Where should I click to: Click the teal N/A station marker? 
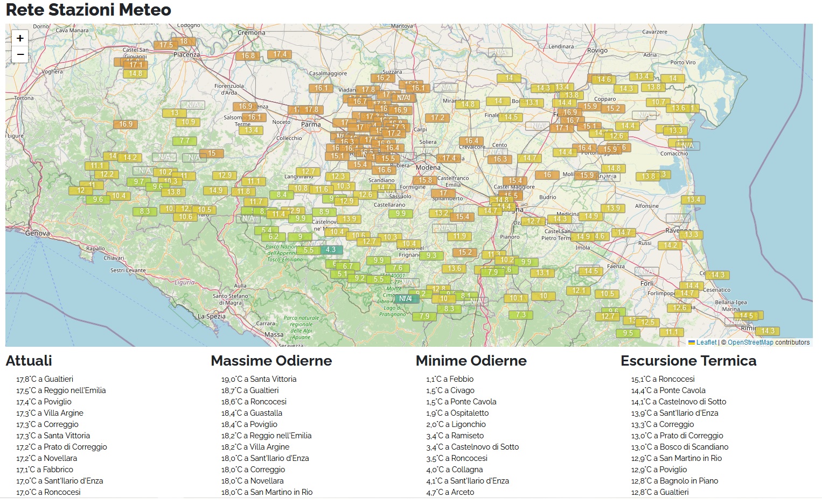[406, 299]
